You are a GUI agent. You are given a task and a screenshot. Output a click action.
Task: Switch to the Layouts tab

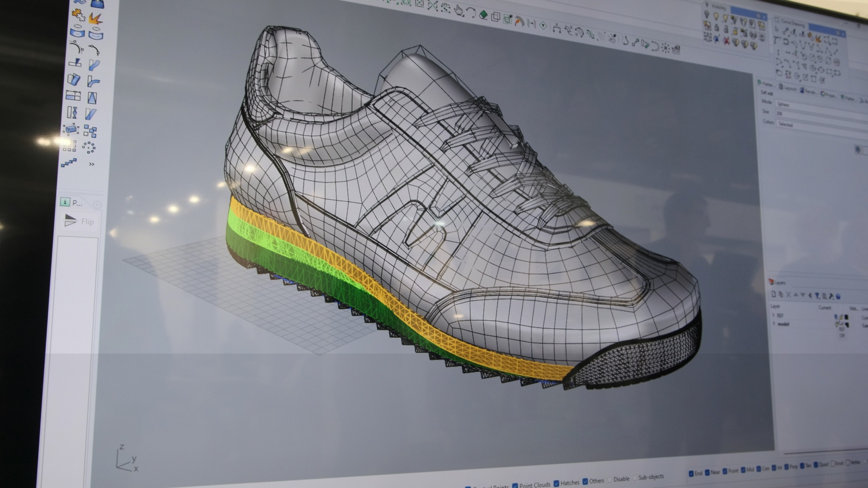(790, 87)
